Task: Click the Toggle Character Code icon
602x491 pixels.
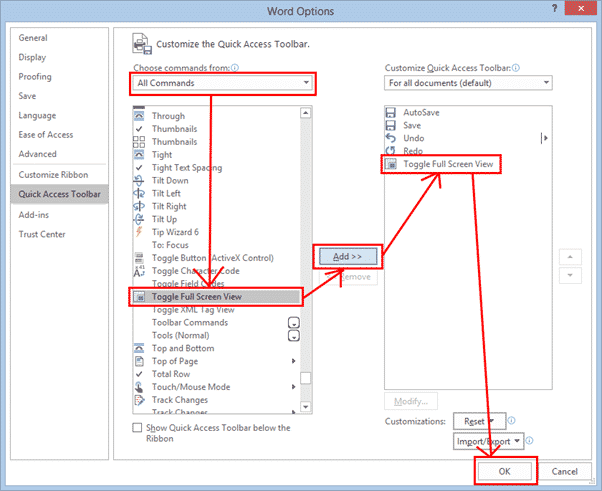Action: (140, 271)
